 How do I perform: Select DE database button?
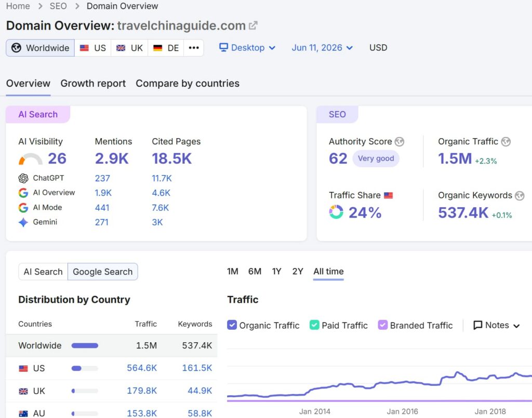tap(166, 48)
